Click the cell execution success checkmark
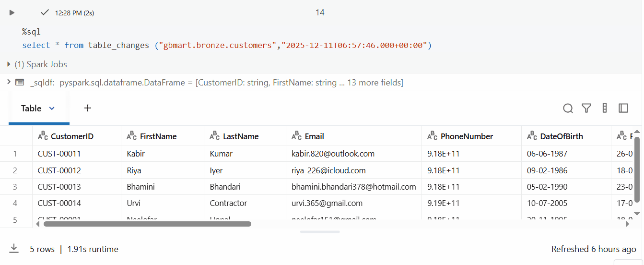The height and width of the screenshot is (265, 644). pos(45,12)
